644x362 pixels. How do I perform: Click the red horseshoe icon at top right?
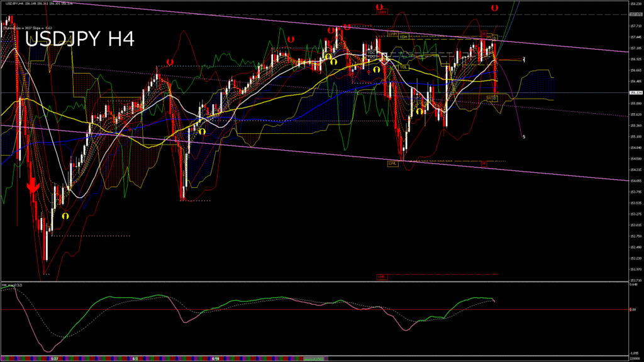tap(495, 8)
